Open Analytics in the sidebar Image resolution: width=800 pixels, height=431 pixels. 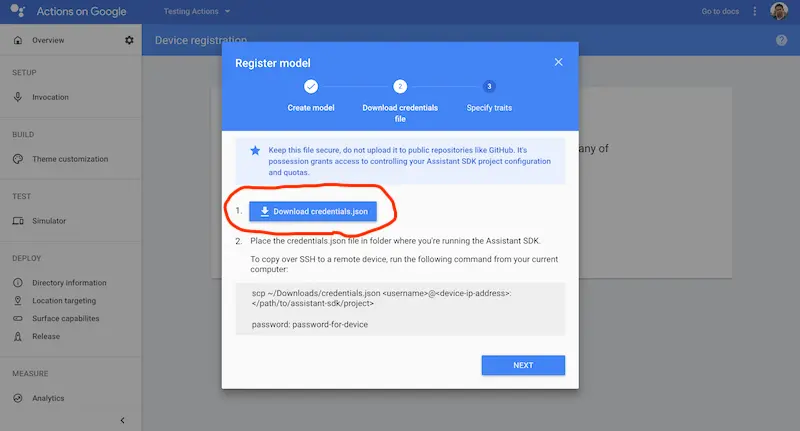coord(48,398)
